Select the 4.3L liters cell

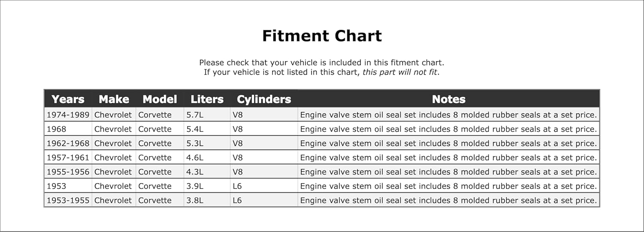[x=195, y=172]
